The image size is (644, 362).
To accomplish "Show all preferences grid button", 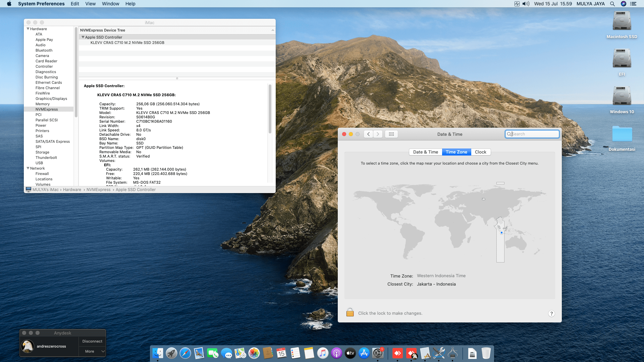I will [391, 134].
